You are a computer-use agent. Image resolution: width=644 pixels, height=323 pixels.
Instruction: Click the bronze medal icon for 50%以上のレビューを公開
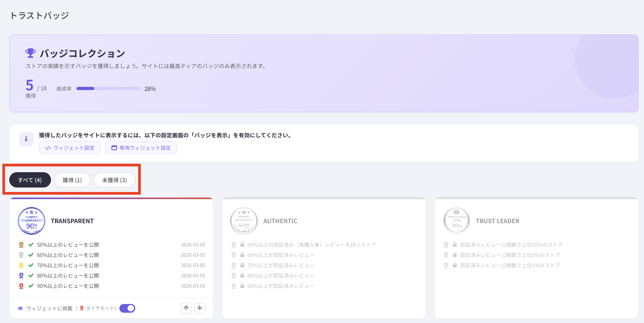[x=21, y=245]
